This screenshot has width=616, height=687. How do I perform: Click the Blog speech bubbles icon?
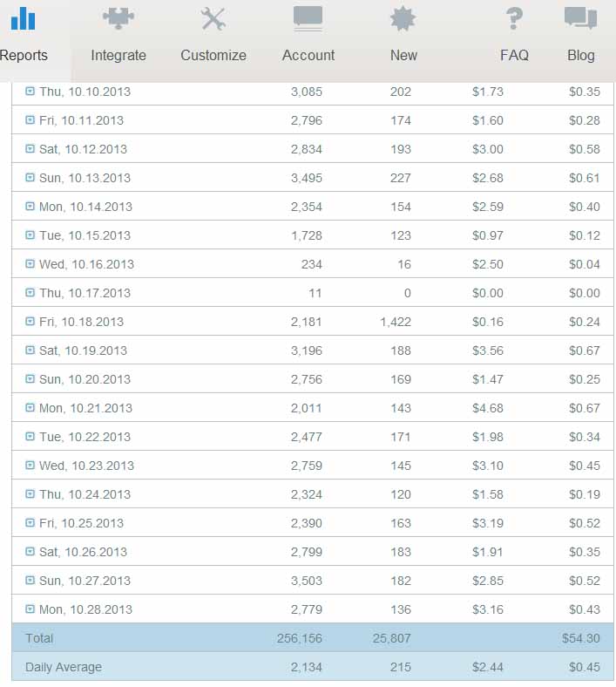tap(580, 18)
